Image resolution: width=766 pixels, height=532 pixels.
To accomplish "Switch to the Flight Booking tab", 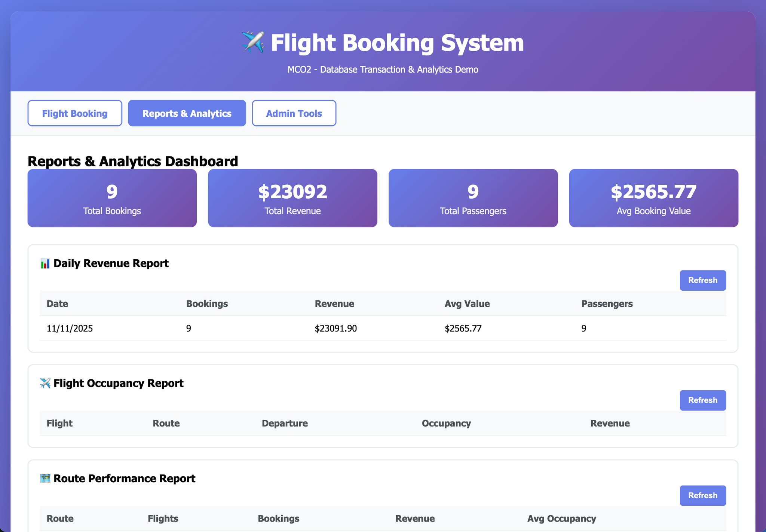I will pos(75,113).
